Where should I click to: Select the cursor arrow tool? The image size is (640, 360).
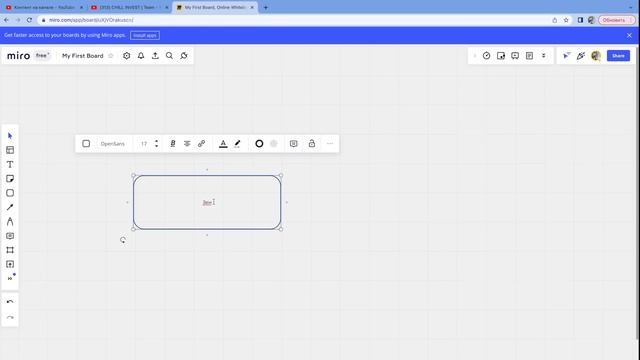click(10, 136)
